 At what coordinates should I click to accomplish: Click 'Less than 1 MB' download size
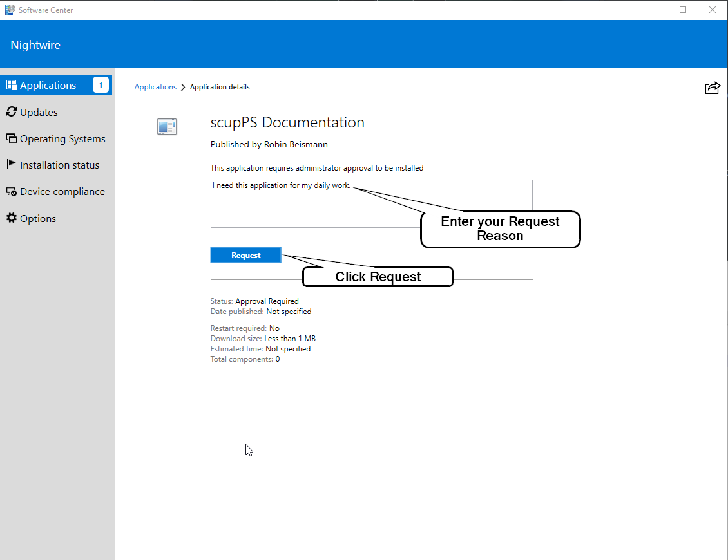click(290, 338)
